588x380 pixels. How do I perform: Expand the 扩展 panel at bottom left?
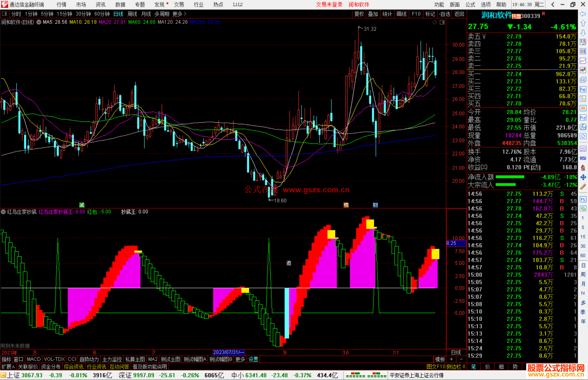click(8, 367)
